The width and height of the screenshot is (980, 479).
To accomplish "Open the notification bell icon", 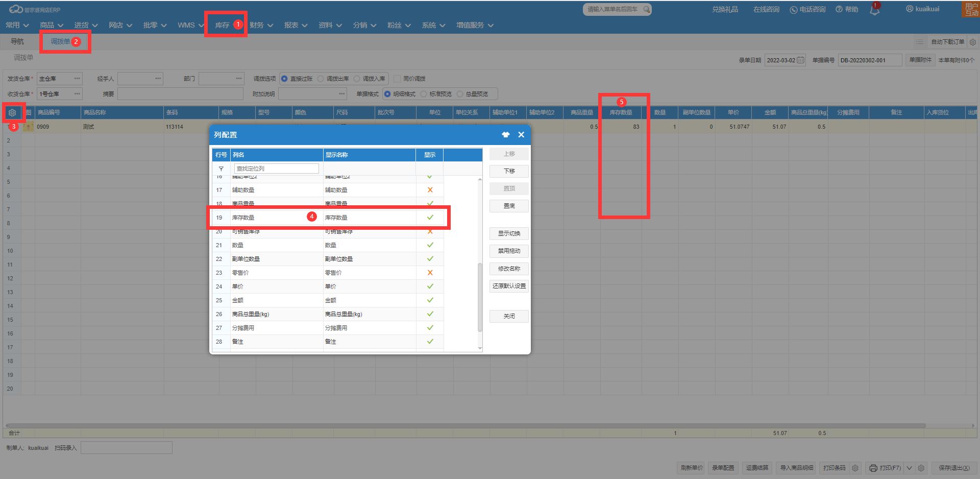I will coord(874,10).
